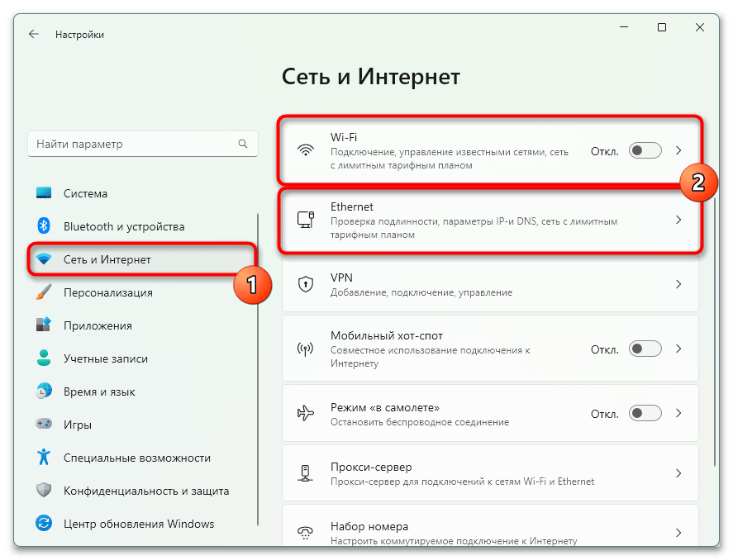Click the Специальные возможности accessibility icon
This screenshot has height=560, width=733.
tap(44, 458)
